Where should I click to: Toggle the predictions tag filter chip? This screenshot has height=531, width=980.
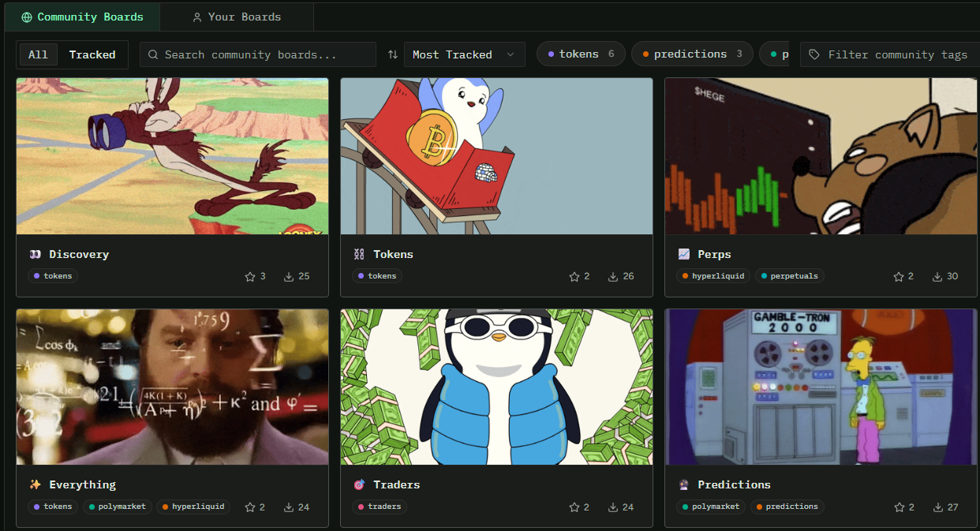[691, 54]
